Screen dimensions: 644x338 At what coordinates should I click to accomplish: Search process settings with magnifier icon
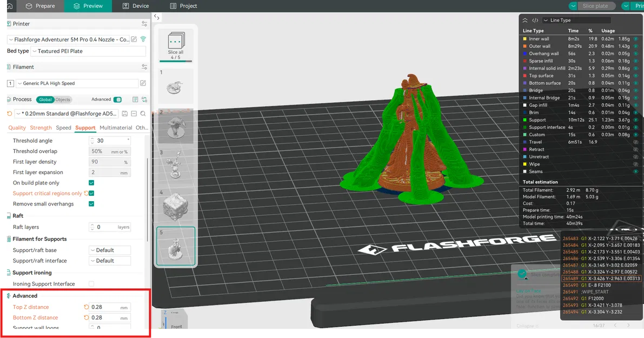point(143,114)
